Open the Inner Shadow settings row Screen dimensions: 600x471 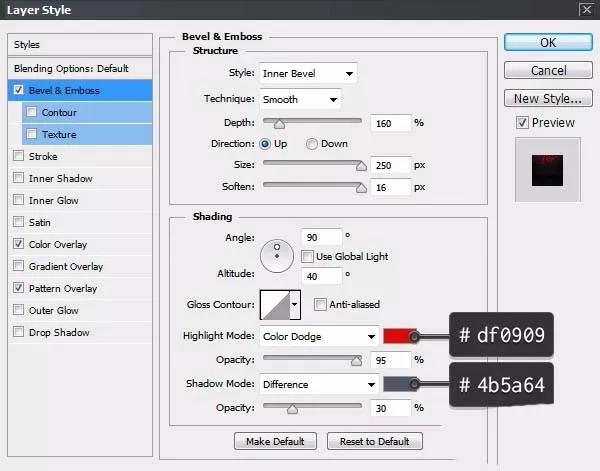pos(80,178)
